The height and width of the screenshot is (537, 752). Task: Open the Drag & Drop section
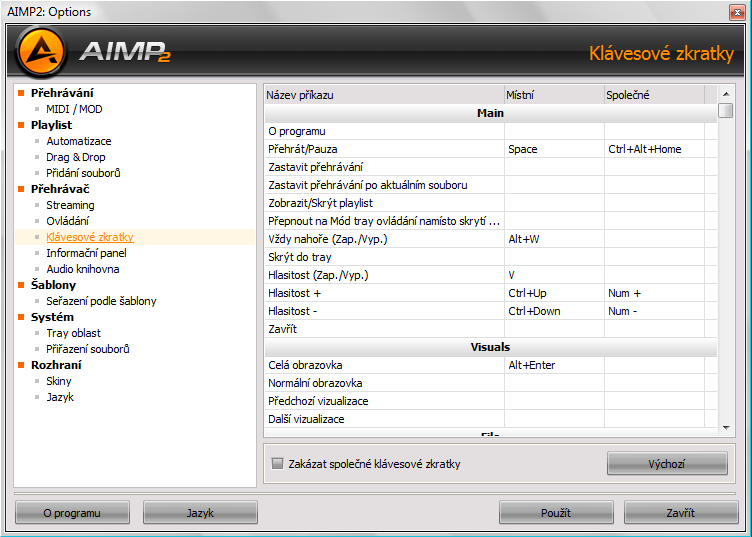pyautogui.click(x=76, y=157)
